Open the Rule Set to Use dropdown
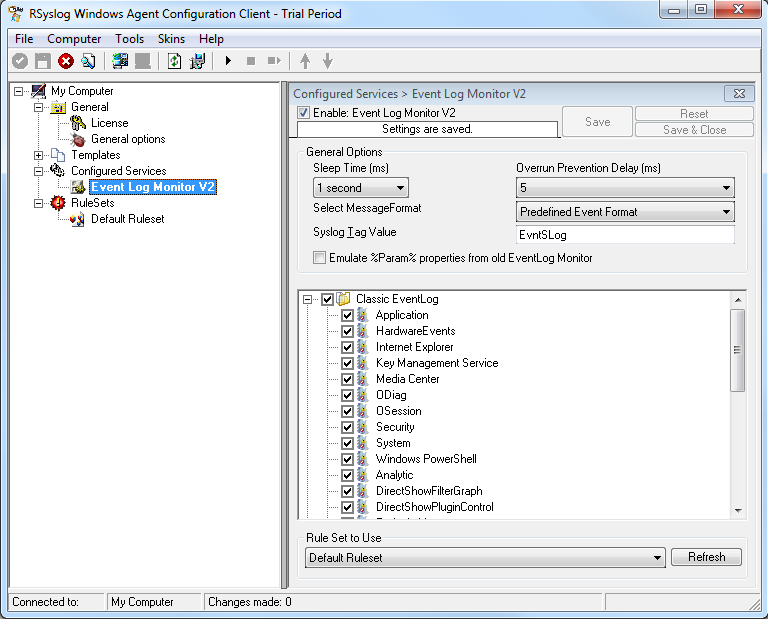Image resolution: width=768 pixels, height=619 pixels. pyautogui.click(x=485, y=558)
